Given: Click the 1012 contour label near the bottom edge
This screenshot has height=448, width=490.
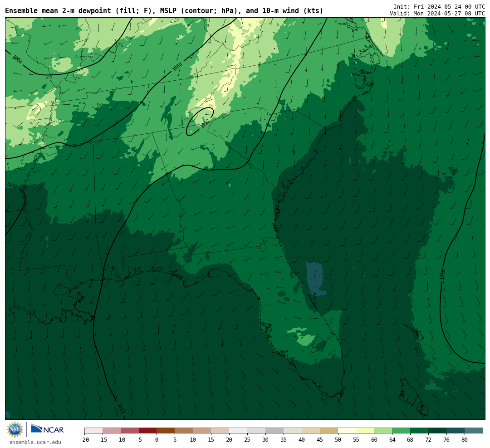Looking at the screenshot, I should coord(121,408).
